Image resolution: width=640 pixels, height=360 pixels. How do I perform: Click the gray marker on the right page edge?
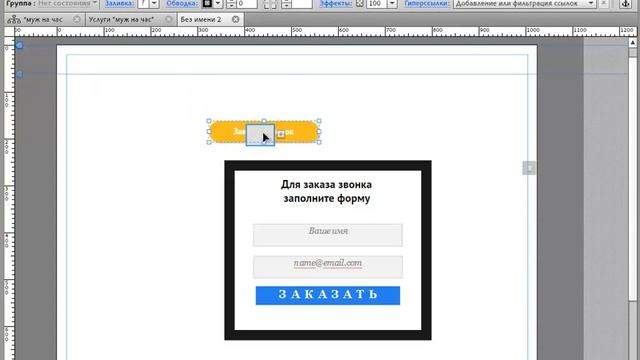tap(529, 168)
